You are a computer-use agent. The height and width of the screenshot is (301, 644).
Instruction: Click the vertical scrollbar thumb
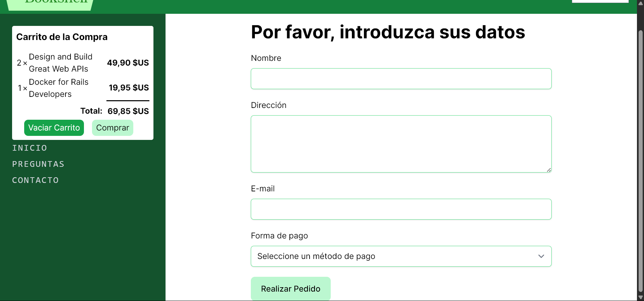640,161
